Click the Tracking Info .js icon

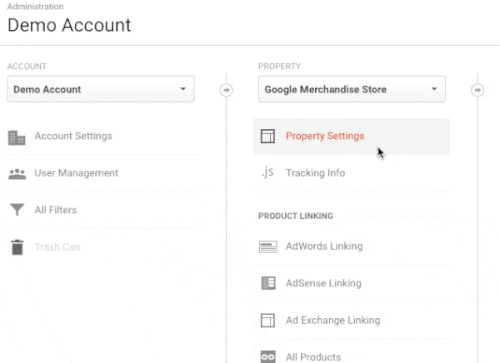268,172
